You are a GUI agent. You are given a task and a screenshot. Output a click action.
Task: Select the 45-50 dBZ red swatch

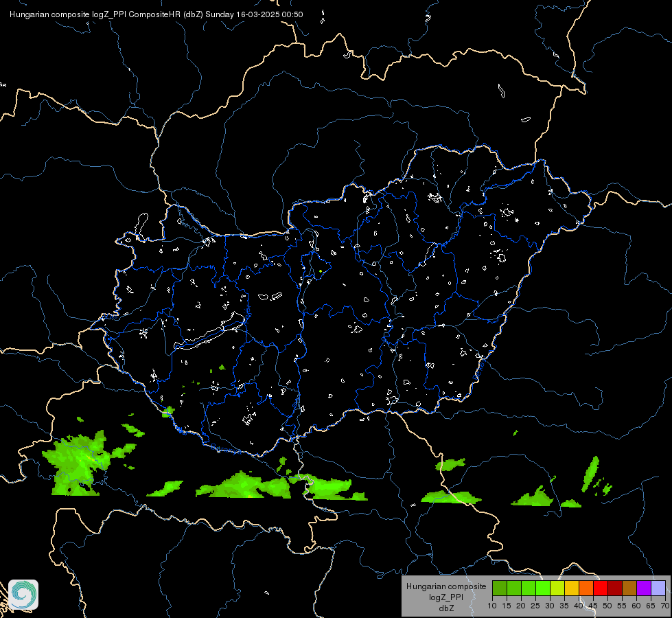(601, 588)
